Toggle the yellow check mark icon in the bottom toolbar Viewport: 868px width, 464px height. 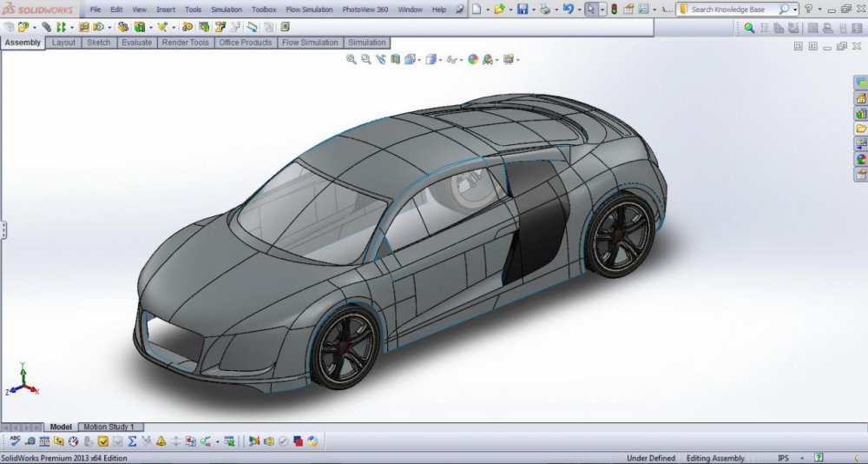102,441
